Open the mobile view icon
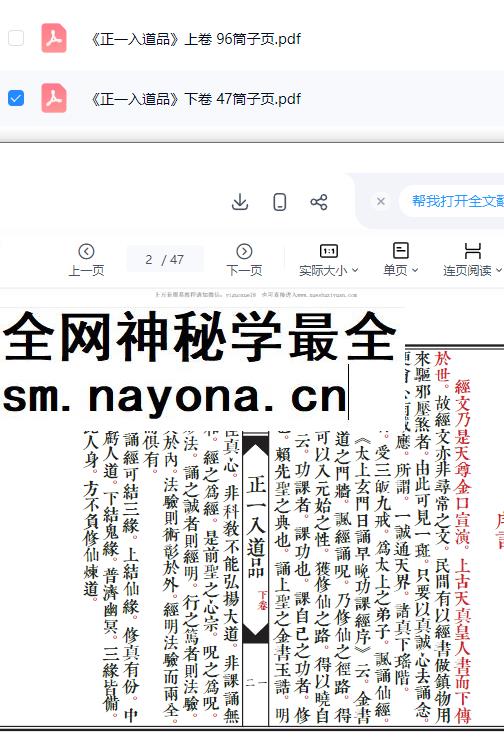 tap(280, 202)
